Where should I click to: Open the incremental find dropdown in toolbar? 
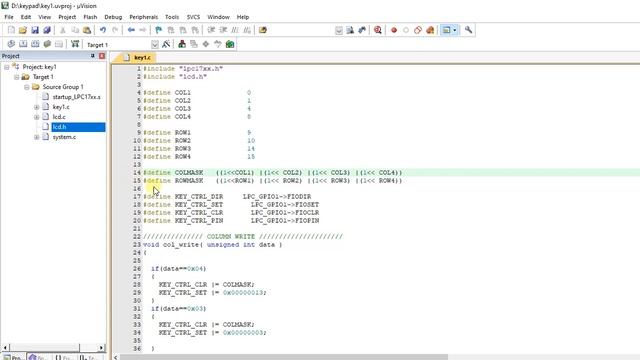pos(339,30)
